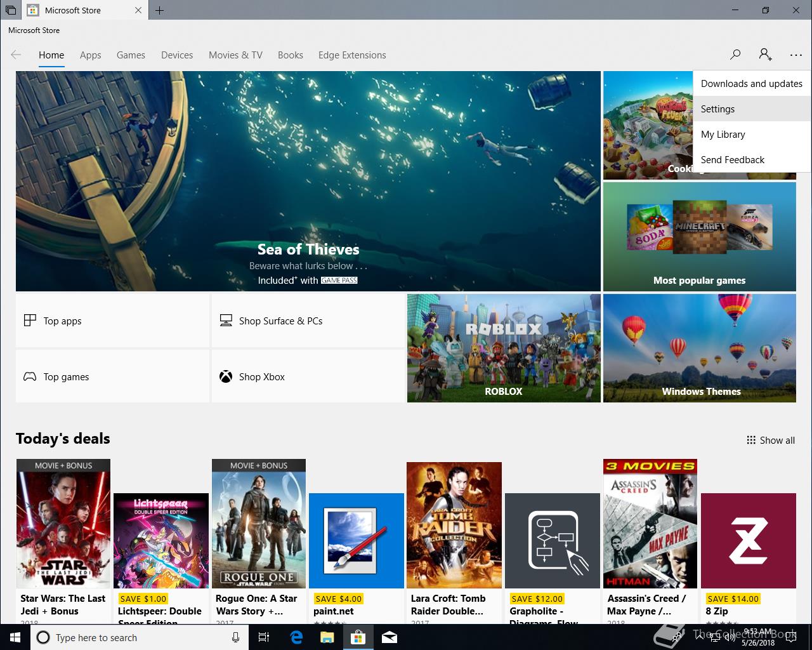
Task: Open the Mail app from the taskbar
Action: coord(390,637)
